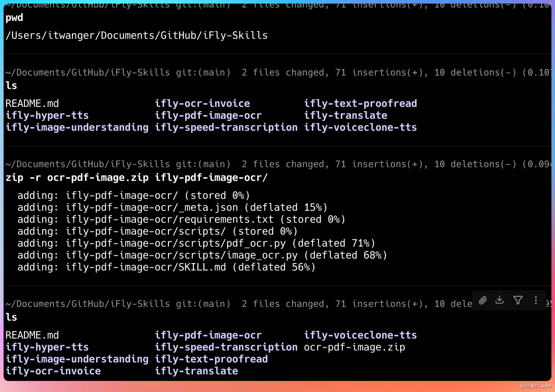The height and width of the screenshot is (392, 555).
Task: Click ifly-ocr-invoice in the last ls output
Action: coord(53,371)
